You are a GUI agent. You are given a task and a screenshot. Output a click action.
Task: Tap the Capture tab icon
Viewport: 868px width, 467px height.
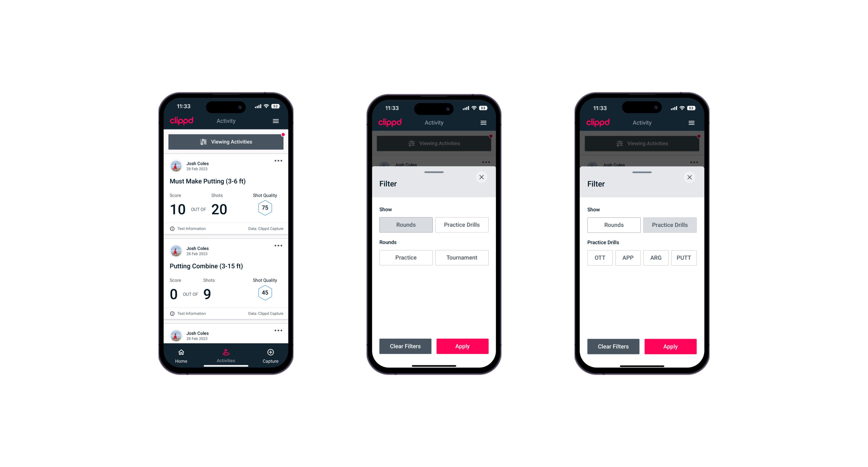click(270, 352)
